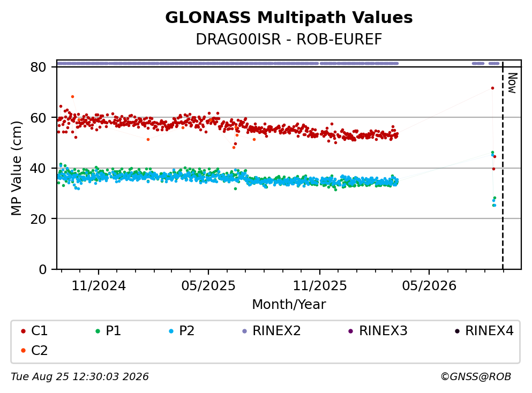Image resolution: width=532 pixels, height=393 pixels.
Task: Click the C1 red legend marker
Action: [x=23, y=331]
